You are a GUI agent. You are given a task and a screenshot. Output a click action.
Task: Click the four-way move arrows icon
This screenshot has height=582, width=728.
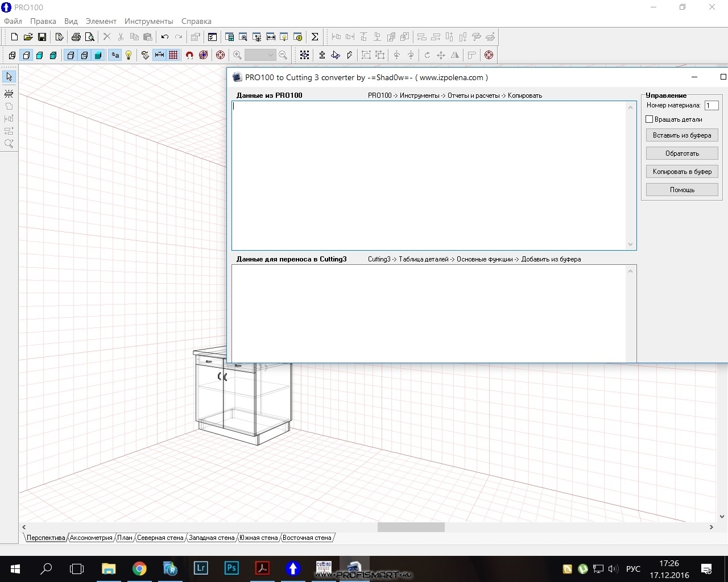(x=441, y=55)
